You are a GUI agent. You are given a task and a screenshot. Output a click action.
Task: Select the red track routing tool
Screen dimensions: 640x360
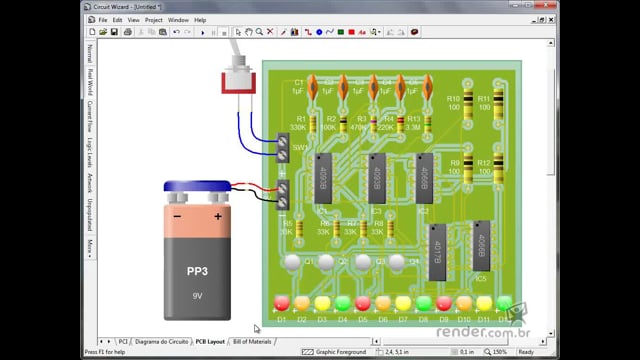308,32
